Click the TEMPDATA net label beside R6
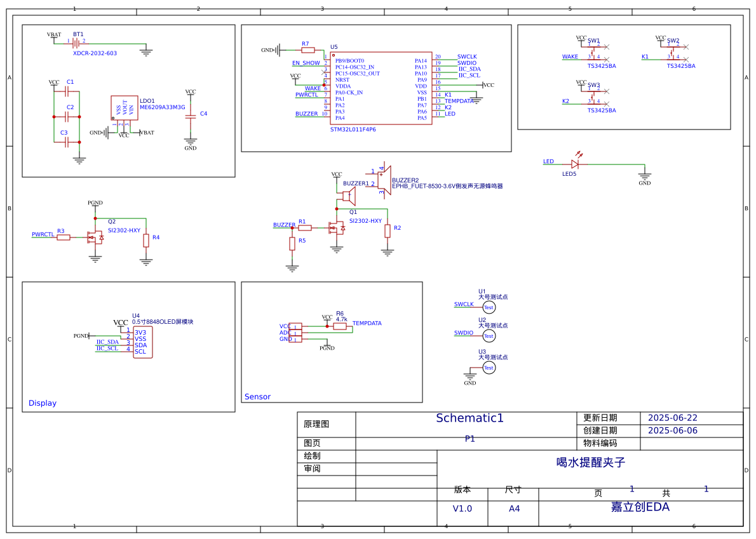The width and height of the screenshot is (756, 539). pos(367,323)
